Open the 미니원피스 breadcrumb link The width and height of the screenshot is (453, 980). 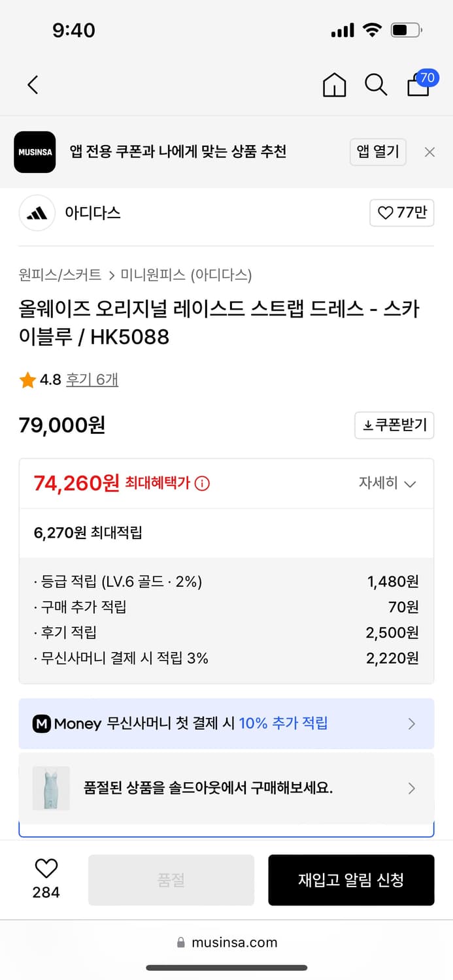(x=146, y=275)
